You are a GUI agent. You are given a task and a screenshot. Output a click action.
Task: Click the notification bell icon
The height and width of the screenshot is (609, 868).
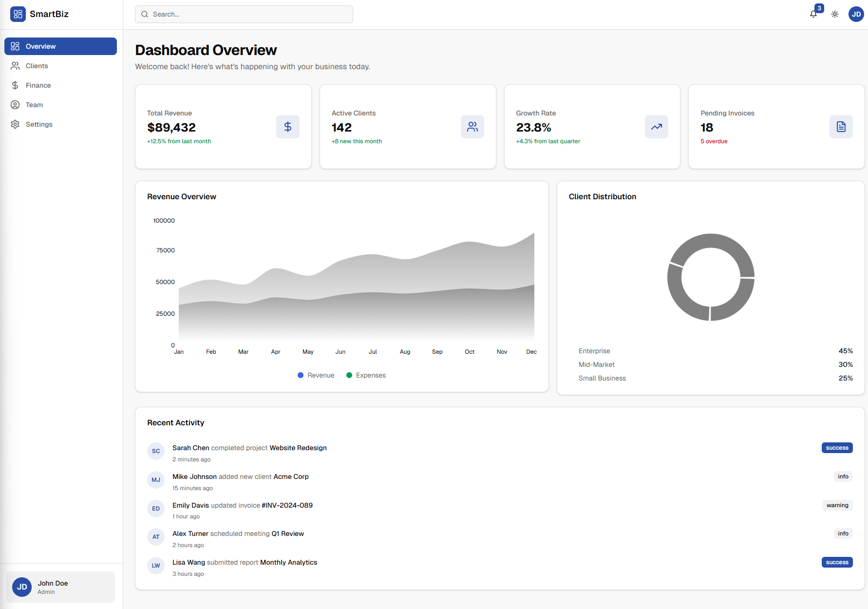pyautogui.click(x=813, y=14)
